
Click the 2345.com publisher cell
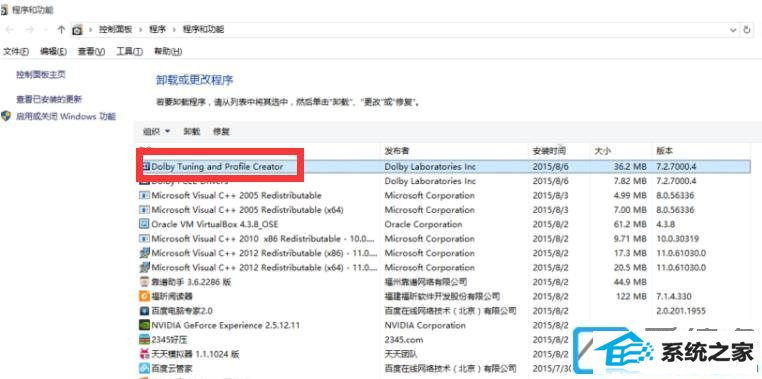pos(403,339)
